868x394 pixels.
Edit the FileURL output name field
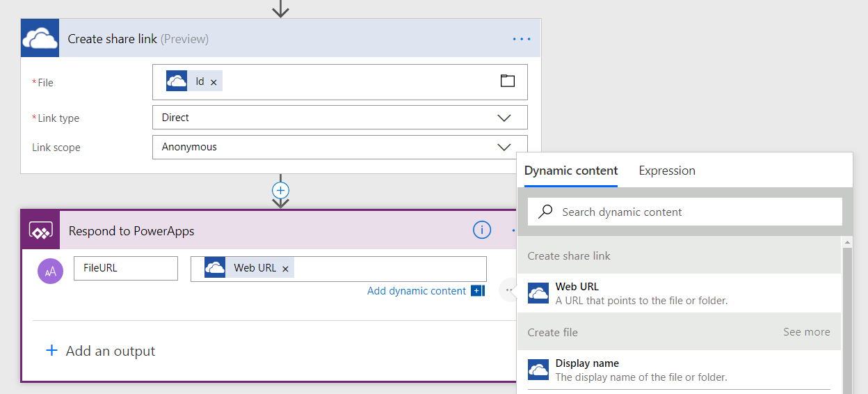click(126, 268)
